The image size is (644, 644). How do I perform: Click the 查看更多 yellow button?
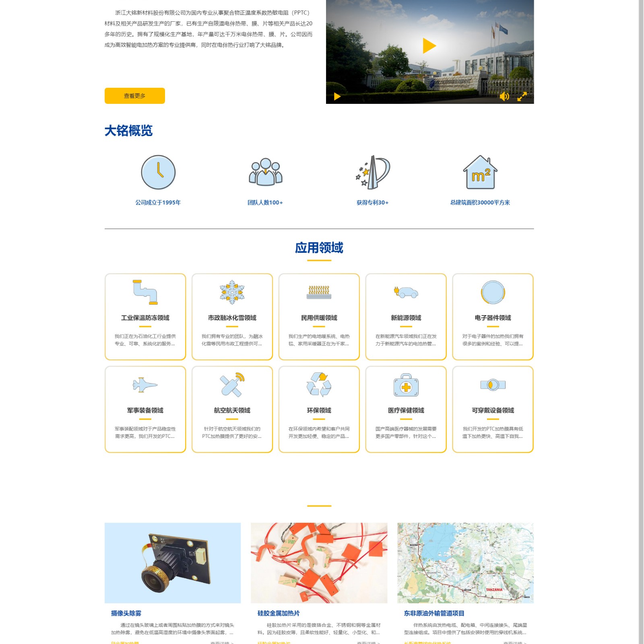click(134, 96)
